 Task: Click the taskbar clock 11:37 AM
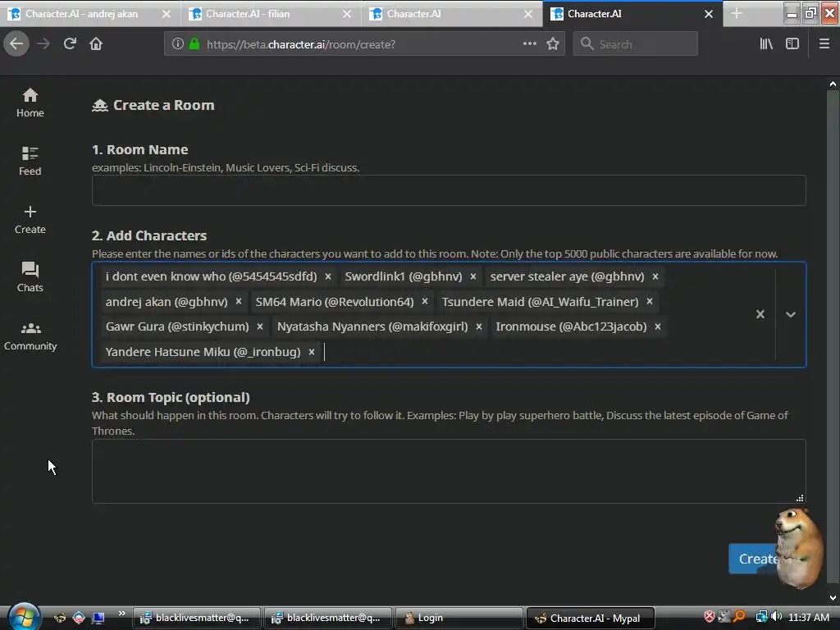[808, 618]
